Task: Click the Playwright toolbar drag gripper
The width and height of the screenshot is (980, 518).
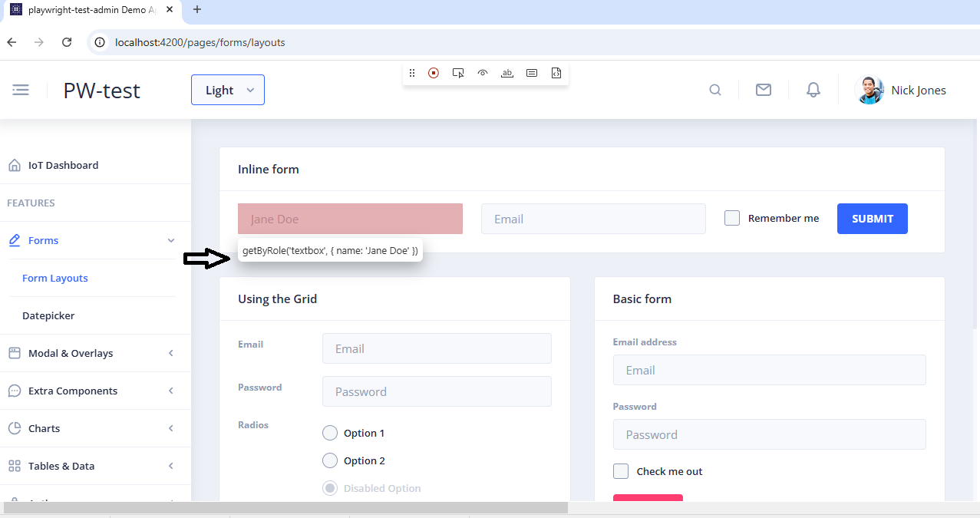Action: pyautogui.click(x=412, y=73)
